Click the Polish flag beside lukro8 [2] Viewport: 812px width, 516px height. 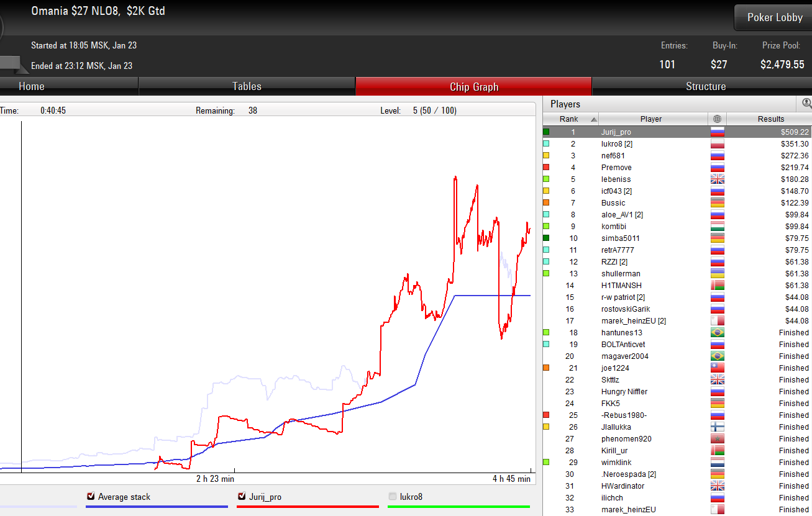coord(718,143)
